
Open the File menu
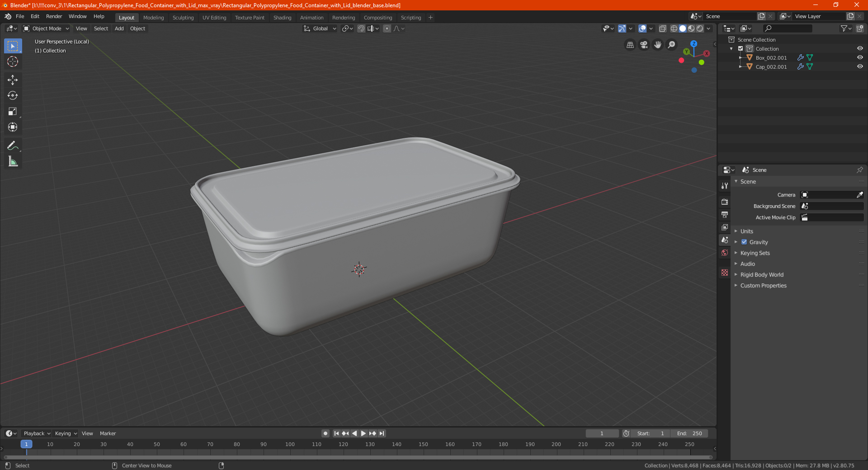click(x=20, y=16)
